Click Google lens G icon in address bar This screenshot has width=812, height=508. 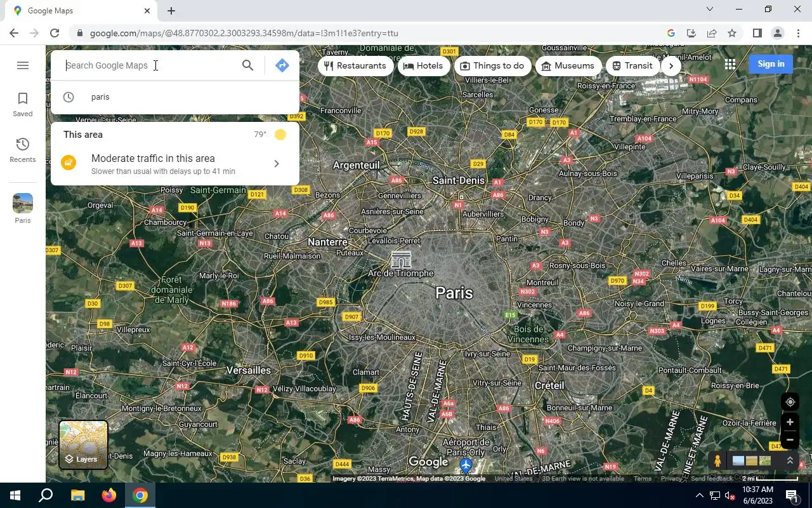[x=671, y=33]
